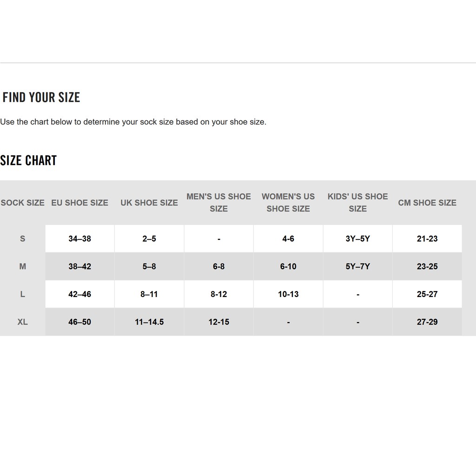The height and width of the screenshot is (476, 476).
Task: Click the FIND YOUR SIZE heading
Action: coord(41,97)
